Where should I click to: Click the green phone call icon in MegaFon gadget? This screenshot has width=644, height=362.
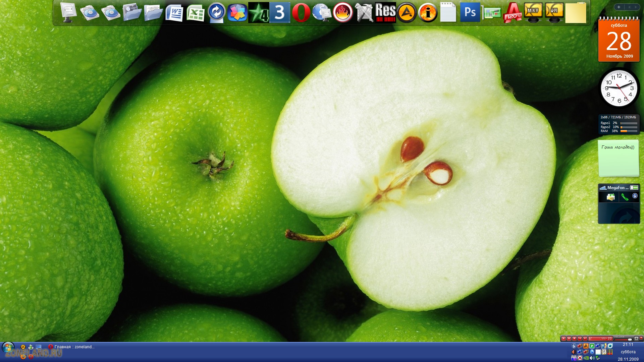pos(625,197)
